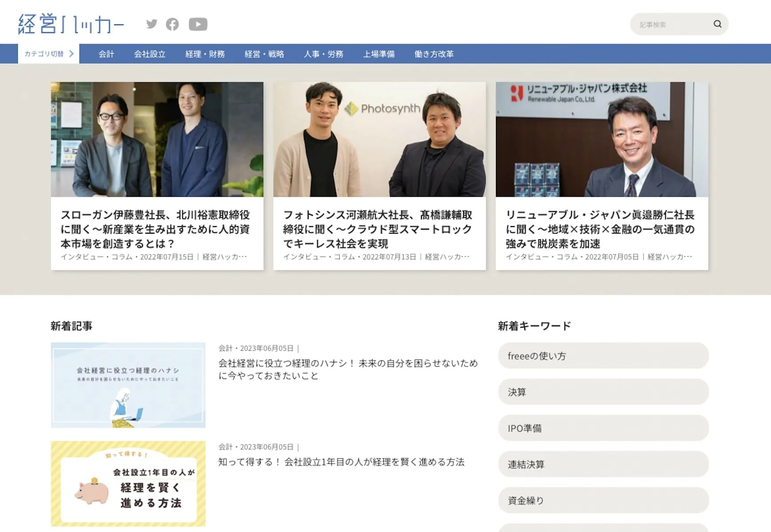Open the Photosynth interview photo
This screenshot has height=532, width=771.
point(380,139)
